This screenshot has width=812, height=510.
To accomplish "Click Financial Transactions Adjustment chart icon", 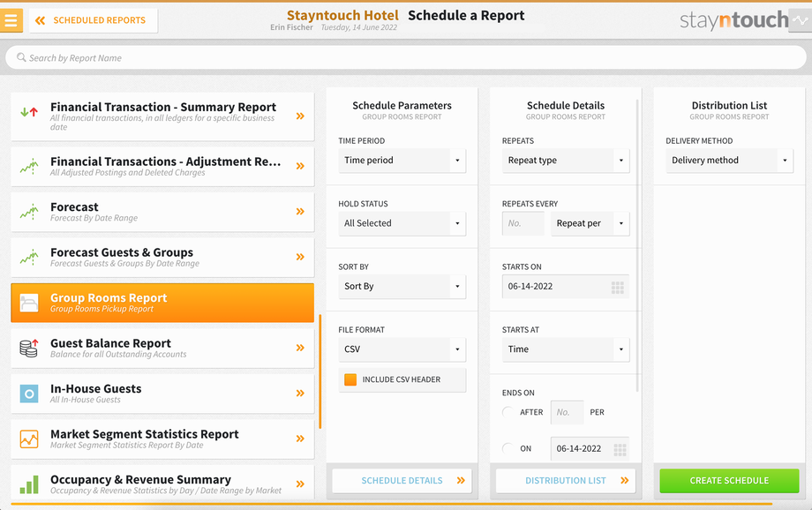I will coord(29,166).
